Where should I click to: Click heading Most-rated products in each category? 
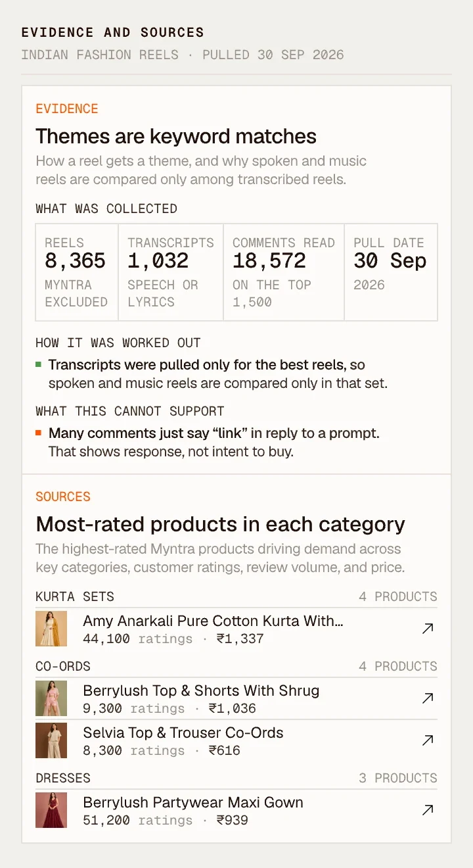click(x=220, y=524)
